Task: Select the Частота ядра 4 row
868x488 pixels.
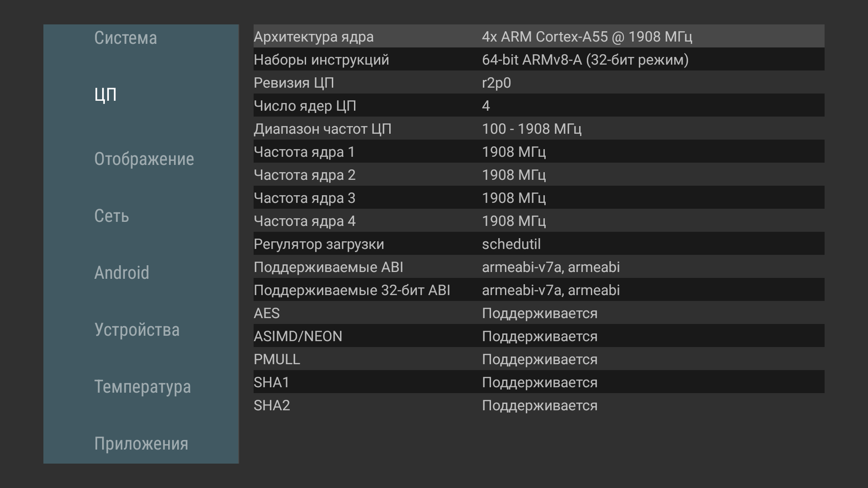Action: tap(539, 221)
